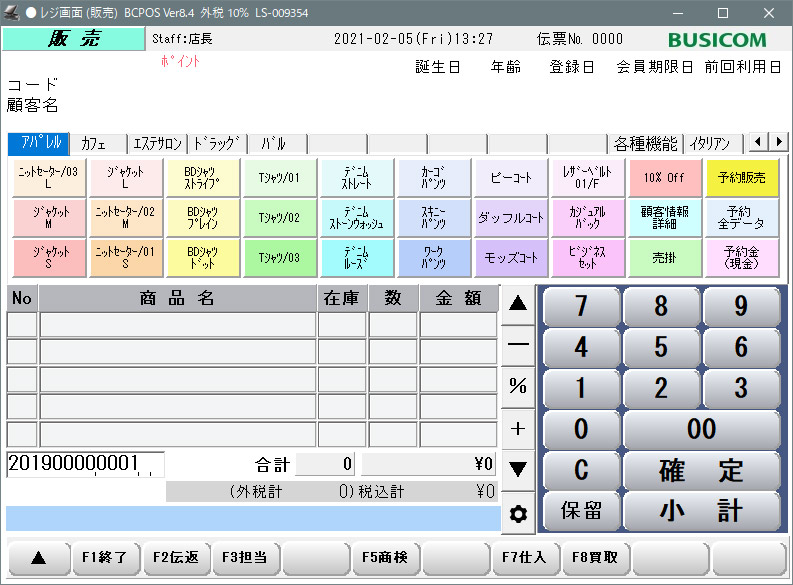793x585 pixels.
Task: Open the settings gear icon
Action: click(518, 514)
